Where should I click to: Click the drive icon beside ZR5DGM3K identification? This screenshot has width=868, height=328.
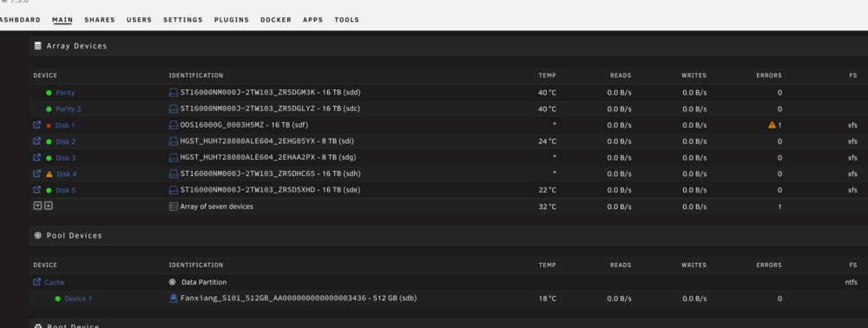[174, 92]
